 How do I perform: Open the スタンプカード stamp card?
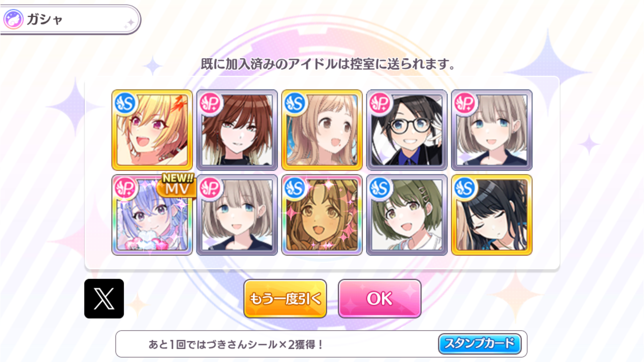pos(479,343)
